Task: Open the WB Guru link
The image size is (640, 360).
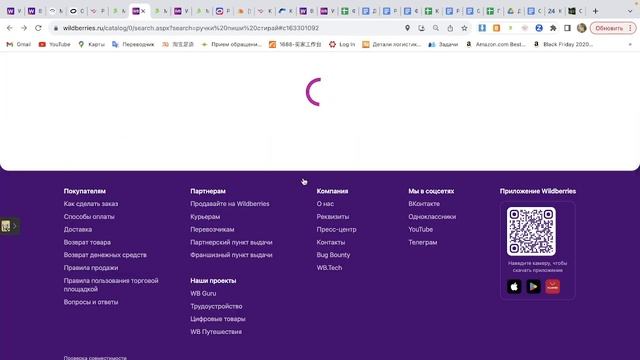Action: click(x=203, y=293)
